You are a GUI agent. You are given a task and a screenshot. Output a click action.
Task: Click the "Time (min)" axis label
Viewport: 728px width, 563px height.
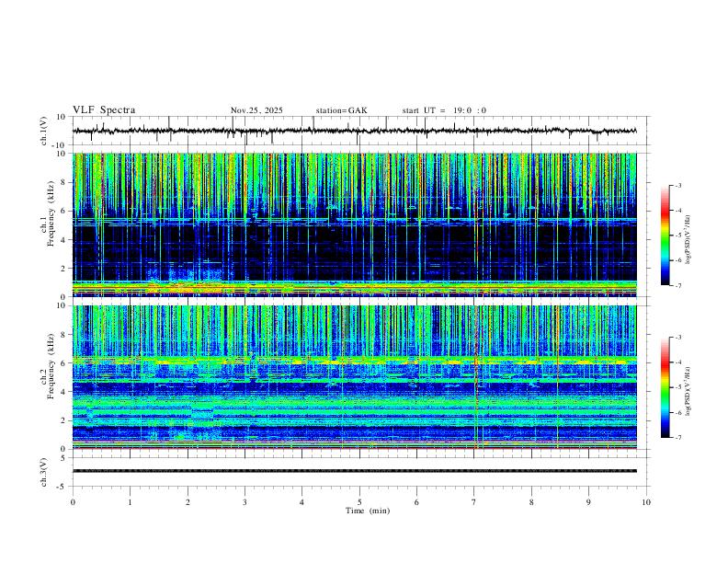368,511
